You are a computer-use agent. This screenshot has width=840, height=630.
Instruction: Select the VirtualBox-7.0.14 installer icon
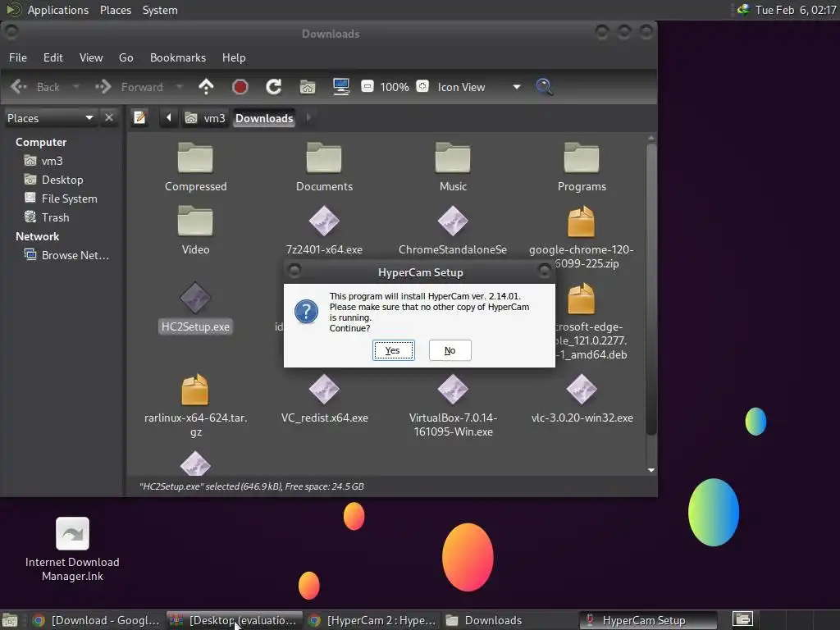(x=453, y=389)
